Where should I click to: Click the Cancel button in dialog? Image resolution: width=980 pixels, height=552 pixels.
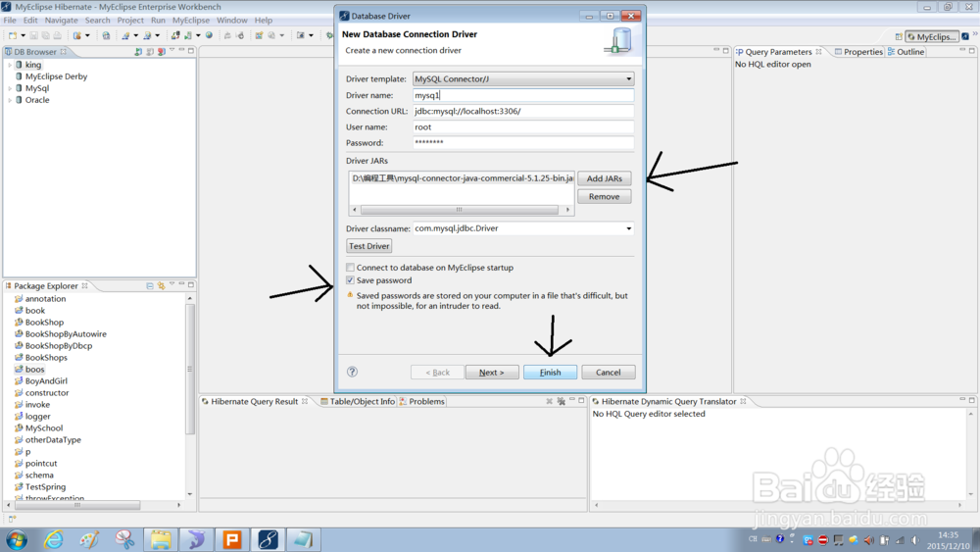(x=609, y=372)
